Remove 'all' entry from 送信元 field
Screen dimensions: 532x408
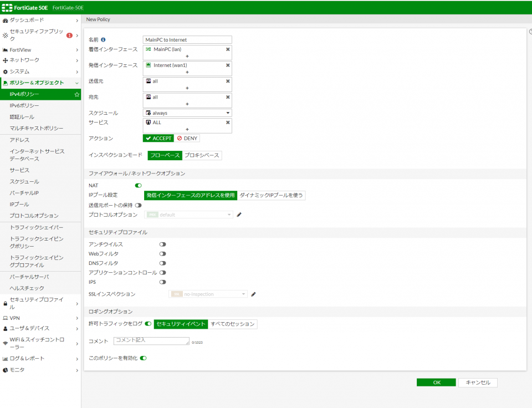(x=228, y=81)
